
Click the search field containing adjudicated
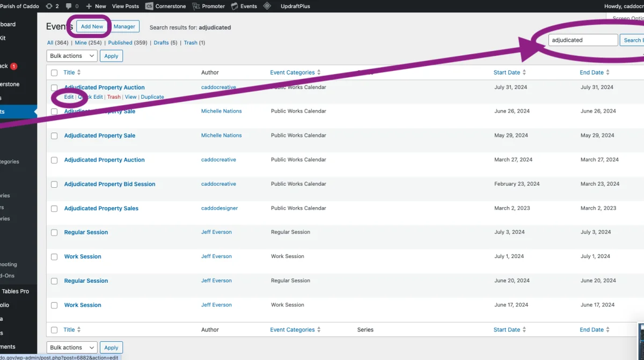583,40
